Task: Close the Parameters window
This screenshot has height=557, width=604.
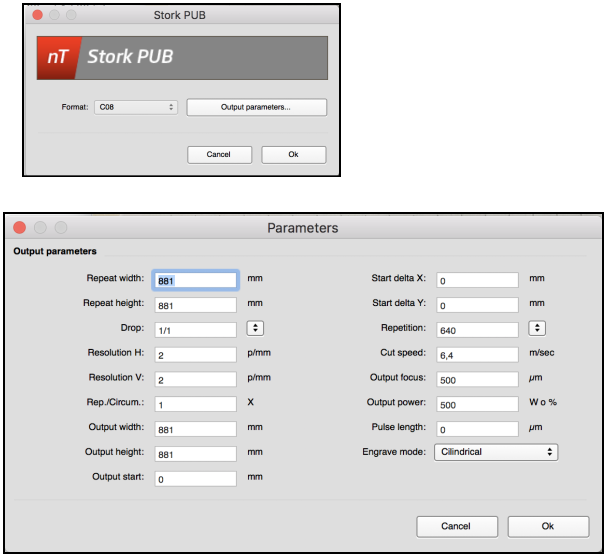Action: coord(20,228)
